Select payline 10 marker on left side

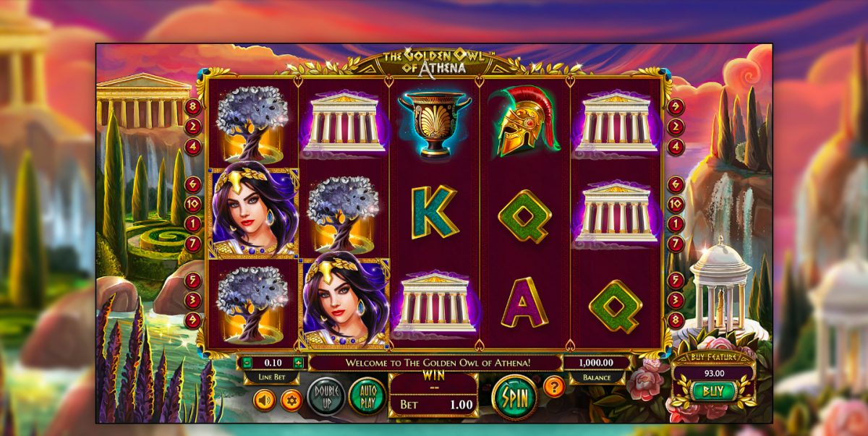click(192, 204)
